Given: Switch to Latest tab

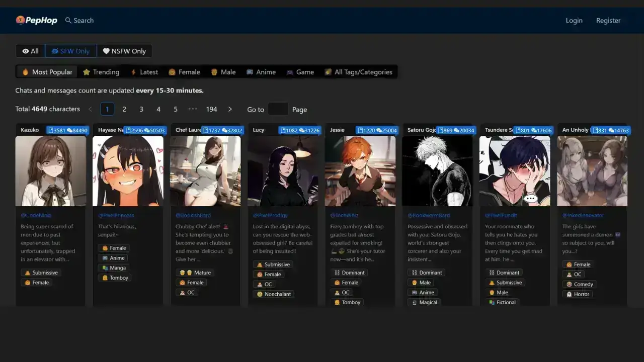Looking at the screenshot, I should (144, 72).
